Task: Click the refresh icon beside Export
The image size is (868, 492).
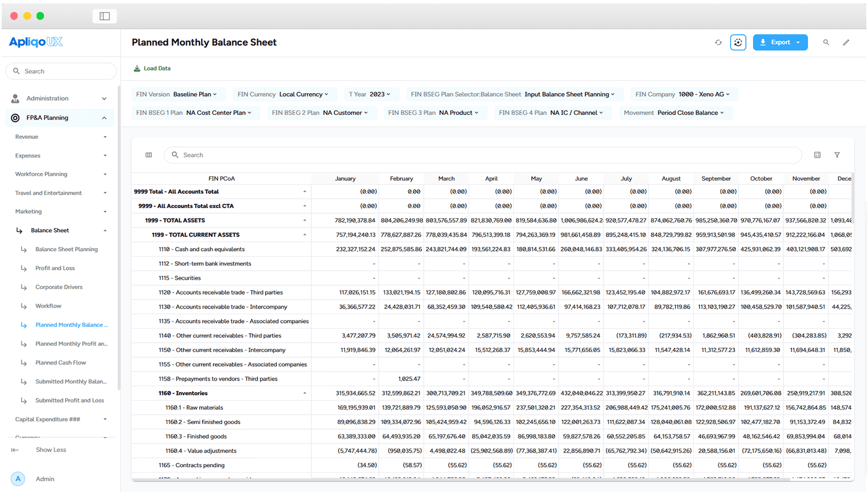Action: click(718, 42)
